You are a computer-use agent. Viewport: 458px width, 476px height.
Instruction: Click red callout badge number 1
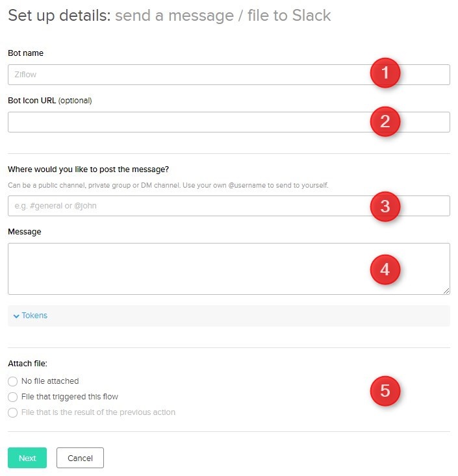385,74
